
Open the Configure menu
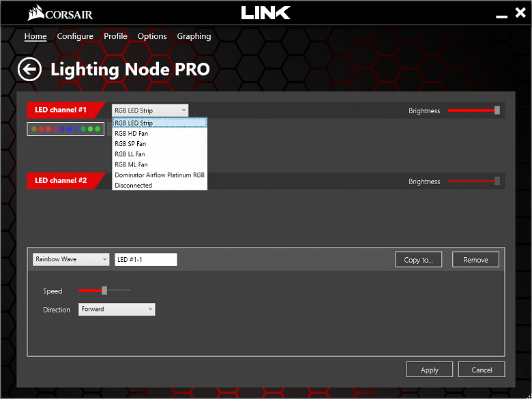(75, 36)
